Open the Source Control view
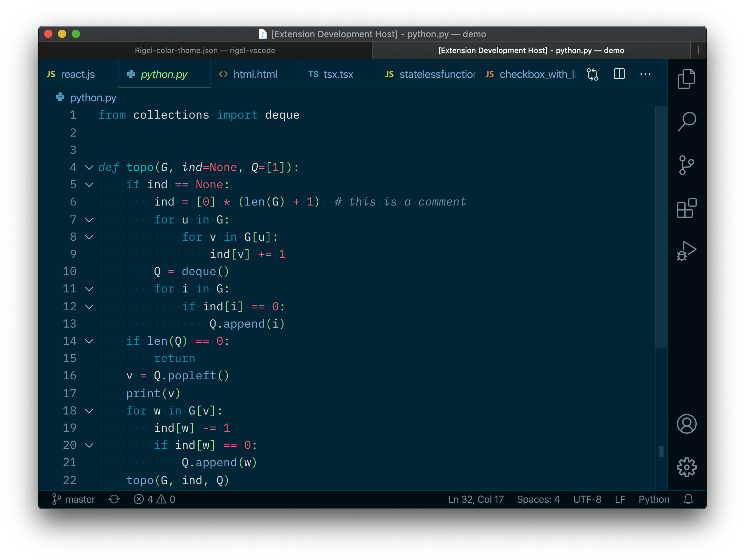This screenshot has width=745, height=560. [686, 165]
